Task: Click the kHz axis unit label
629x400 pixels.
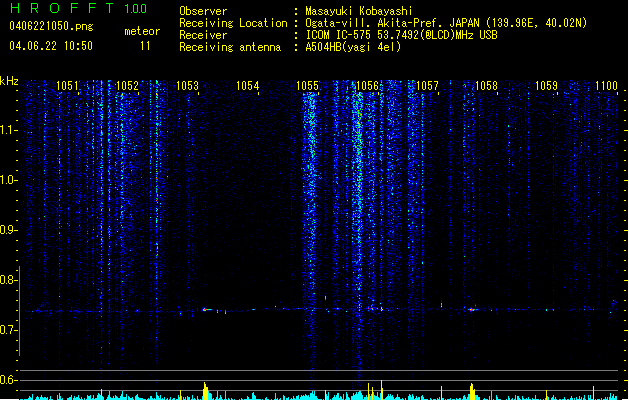Action: (x=9, y=81)
